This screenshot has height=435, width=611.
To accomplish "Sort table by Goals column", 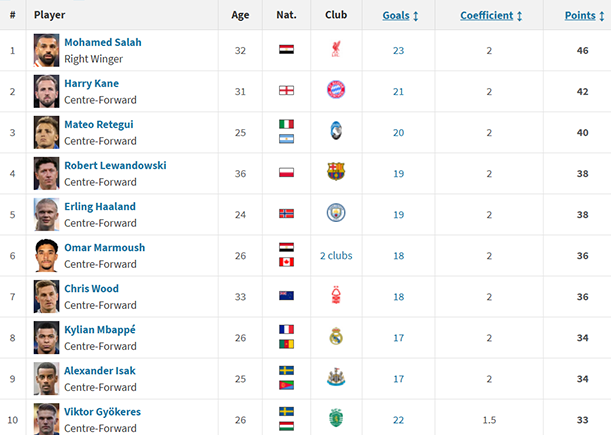I will 400,16.
